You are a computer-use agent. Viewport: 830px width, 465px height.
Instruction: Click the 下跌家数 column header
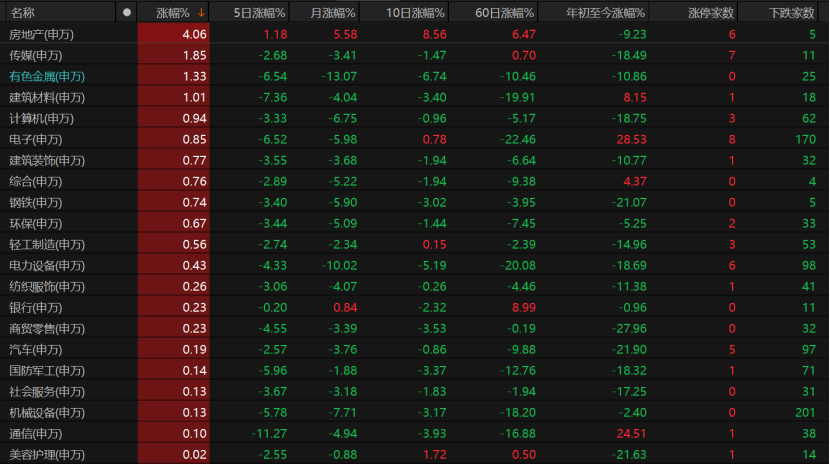(791, 13)
